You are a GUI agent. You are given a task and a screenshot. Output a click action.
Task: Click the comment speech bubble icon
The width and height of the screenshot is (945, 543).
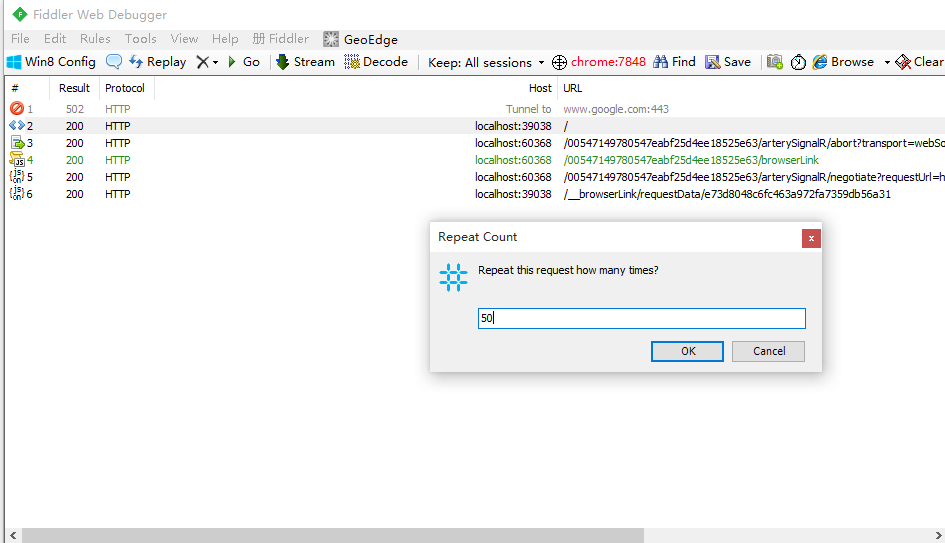[114, 62]
